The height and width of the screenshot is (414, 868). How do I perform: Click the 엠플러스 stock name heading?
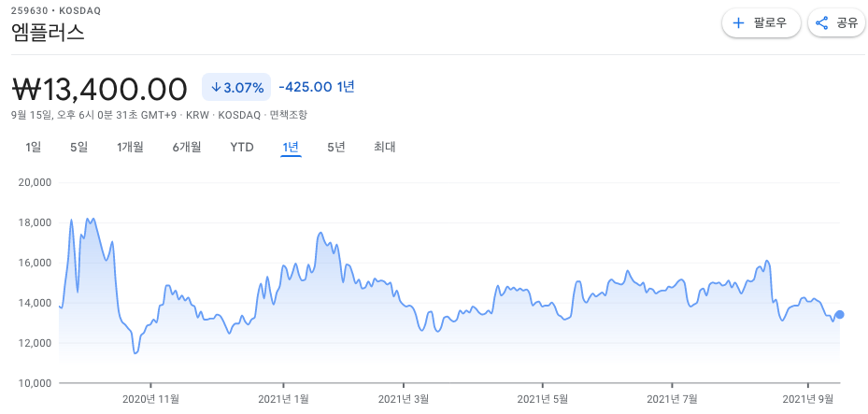(48, 32)
